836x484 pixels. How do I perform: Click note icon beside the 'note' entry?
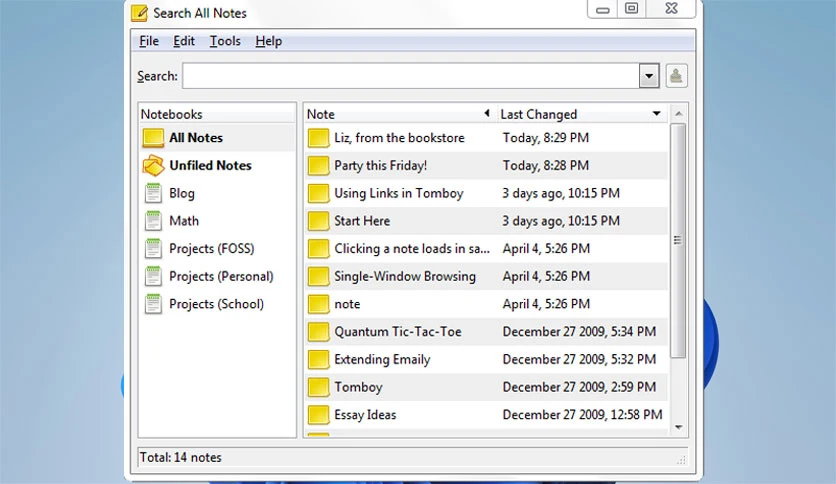pos(318,304)
